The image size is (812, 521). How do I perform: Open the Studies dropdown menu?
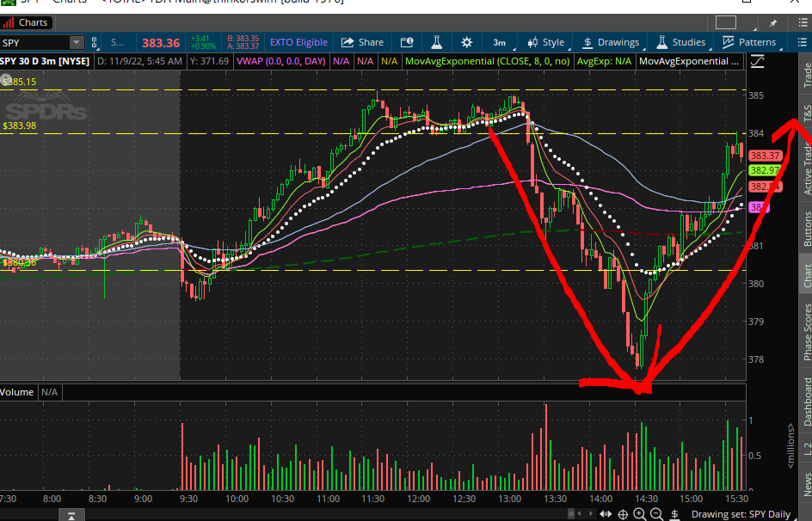[681, 42]
